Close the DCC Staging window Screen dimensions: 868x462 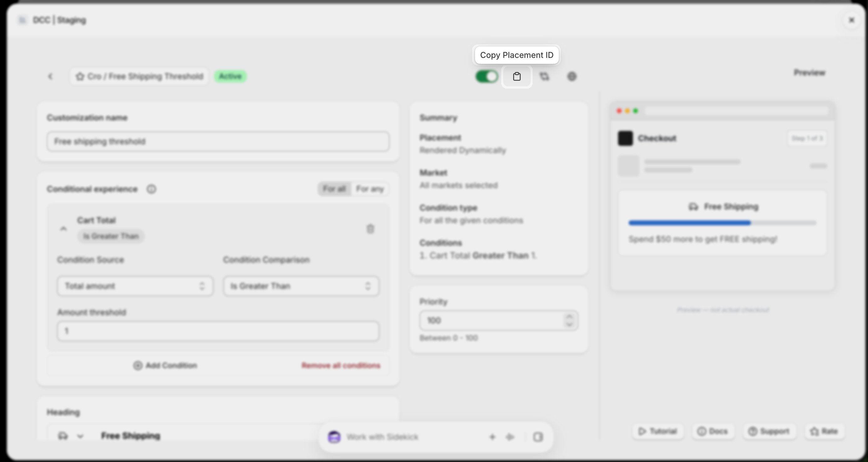[x=851, y=20]
